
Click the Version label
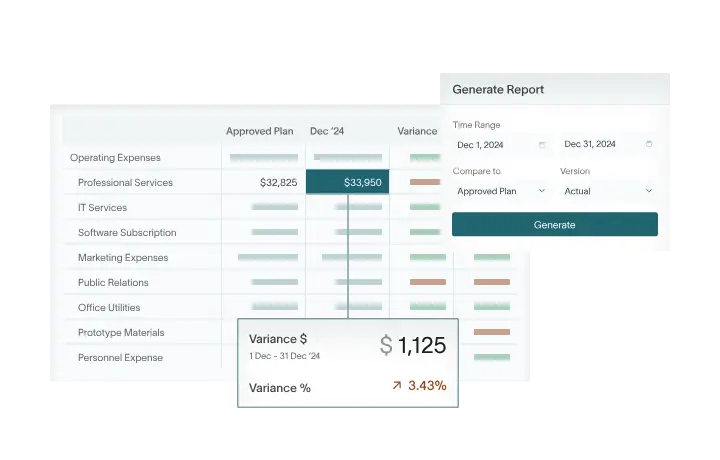point(575,171)
